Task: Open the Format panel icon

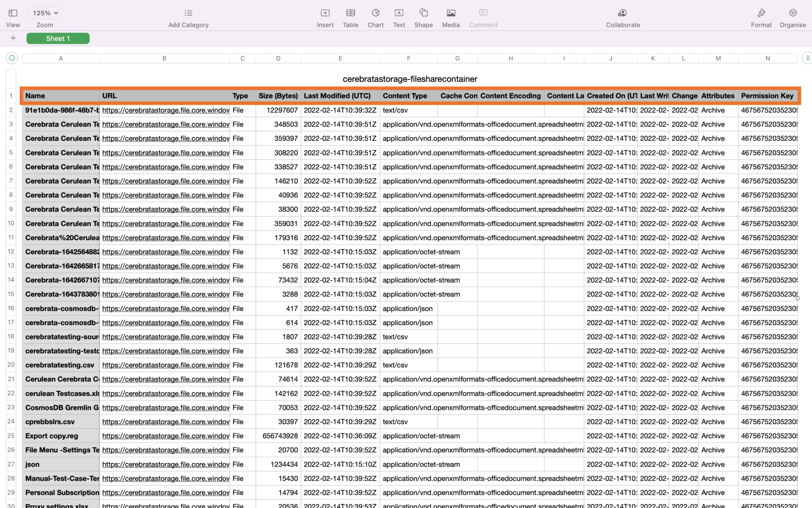Action: (761, 13)
